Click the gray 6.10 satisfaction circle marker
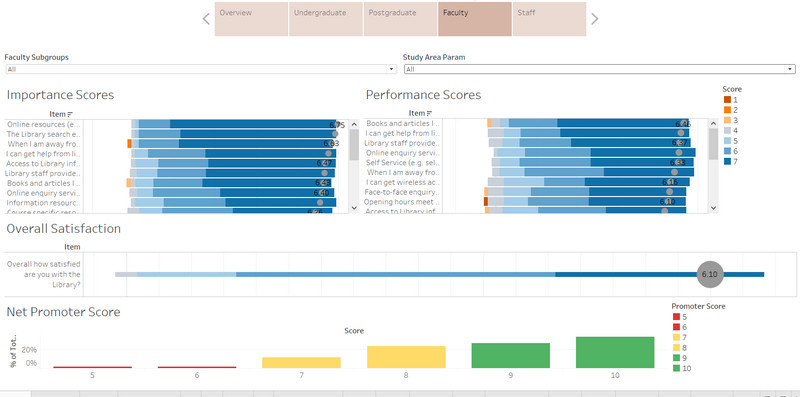The width and height of the screenshot is (800, 397). (x=710, y=274)
